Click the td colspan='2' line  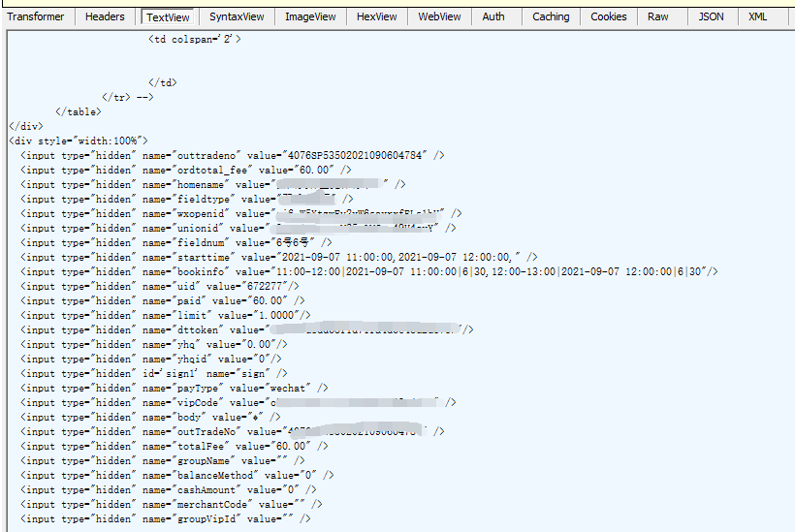pos(195,39)
